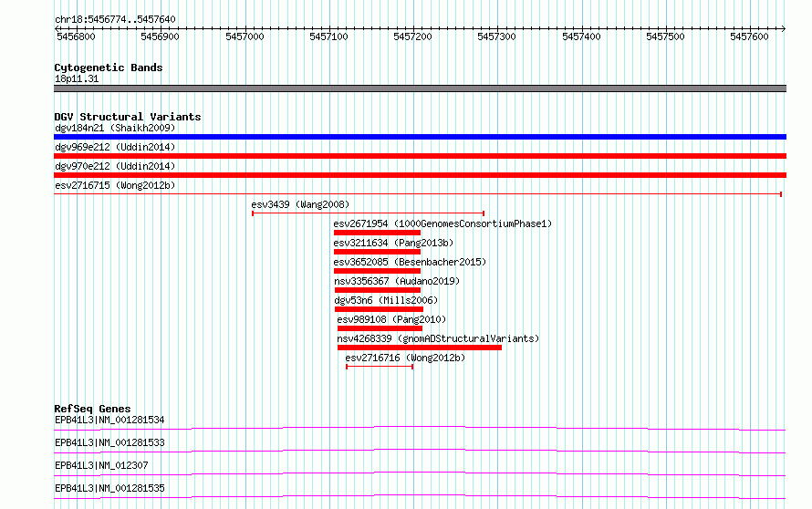
Task: Click the gray 18p11.31 cytogenetic band bar
Action: pos(420,88)
